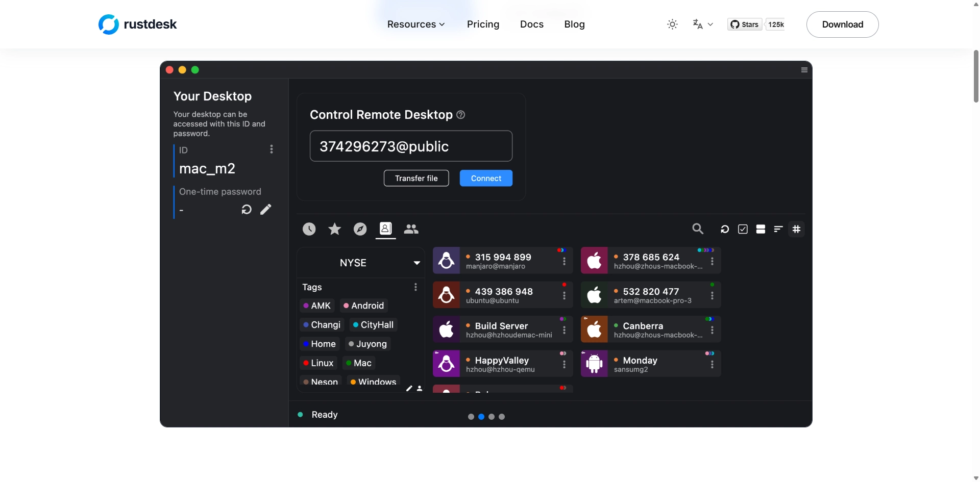Viewport: 980px width, 482px height.
Task: Click the Apple icon of 378 685 624
Action: pyautogui.click(x=594, y=261)
